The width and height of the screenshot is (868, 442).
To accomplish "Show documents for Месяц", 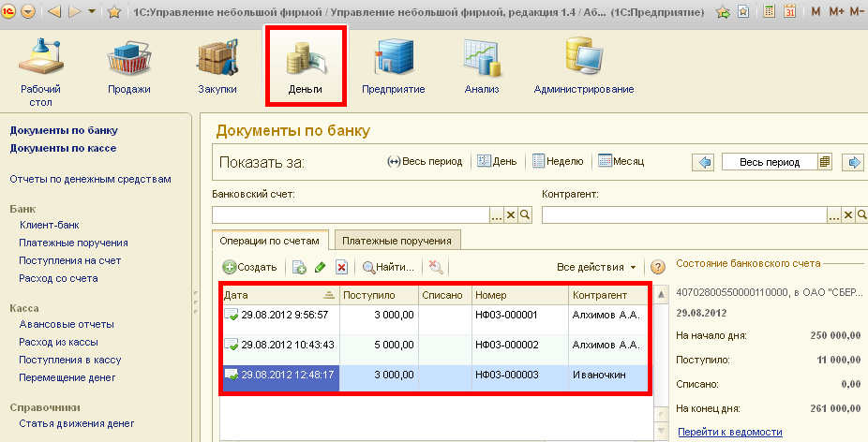I will 621,161.
